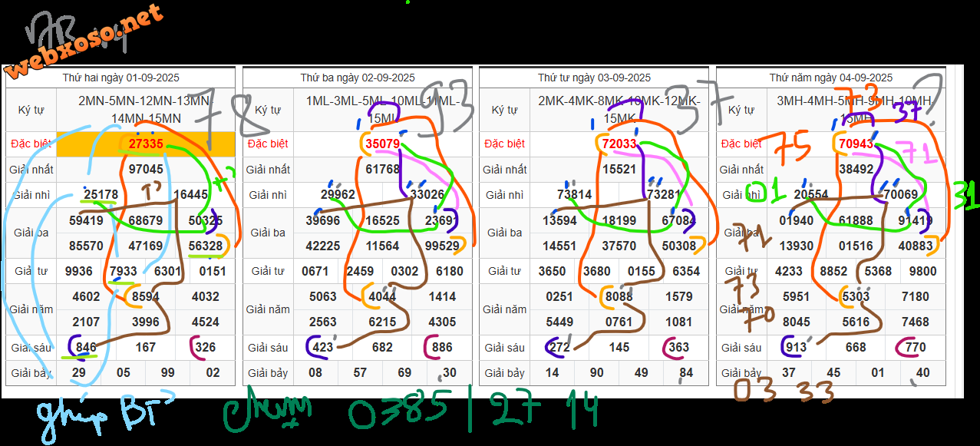Select the Thứ năm ngày 04-09-2025 header

coord(831,78)
